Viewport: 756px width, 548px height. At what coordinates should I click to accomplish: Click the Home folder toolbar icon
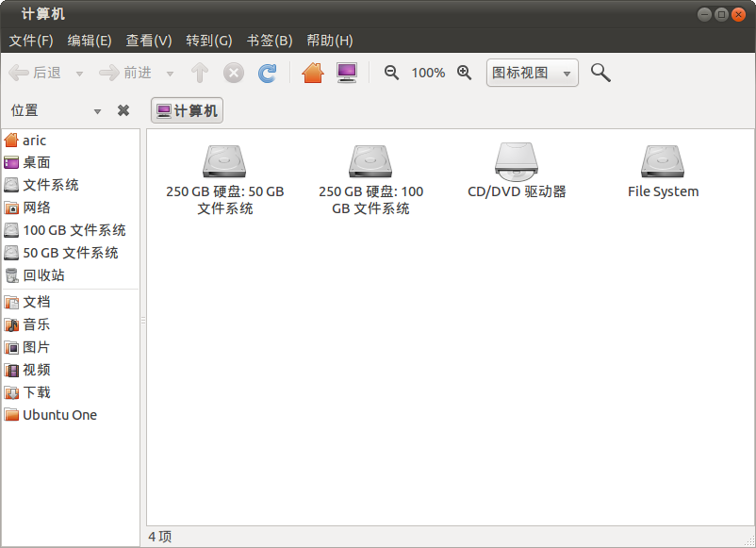tap(313, 73)
